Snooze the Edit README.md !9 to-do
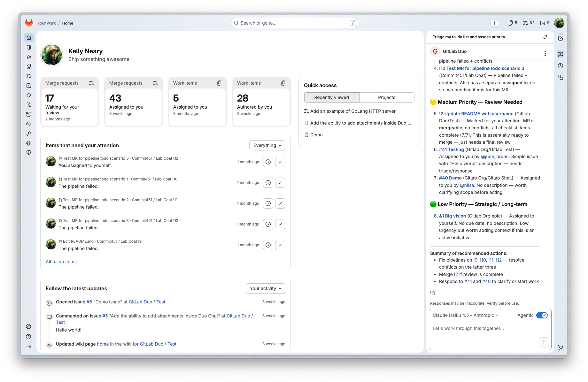The width and height of the screenshot is (588, 382). coord(268,245)
